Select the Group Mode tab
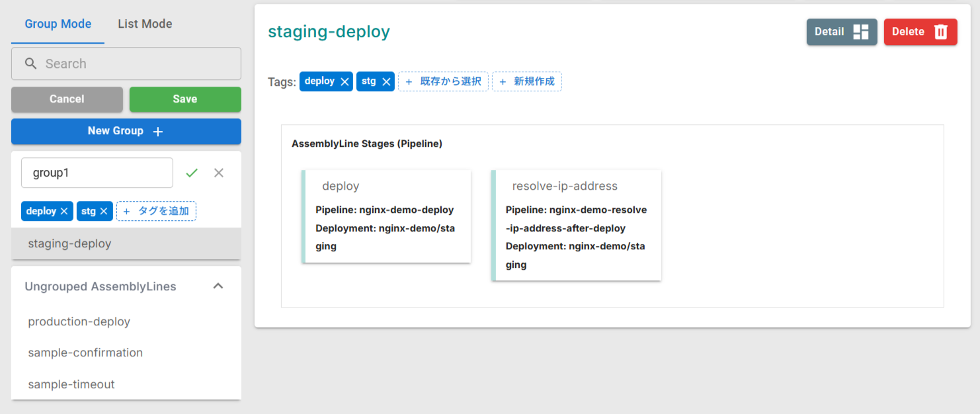 tap(58, 24)
